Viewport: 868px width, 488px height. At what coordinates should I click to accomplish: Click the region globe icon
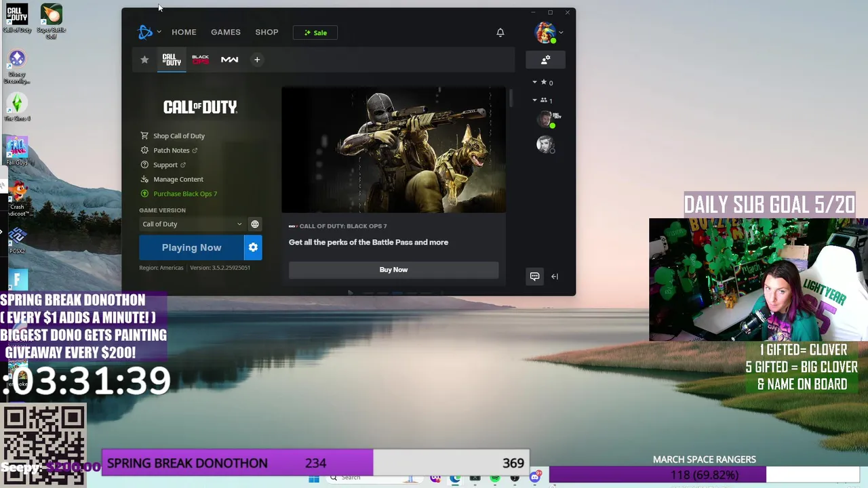pos(255,224)
